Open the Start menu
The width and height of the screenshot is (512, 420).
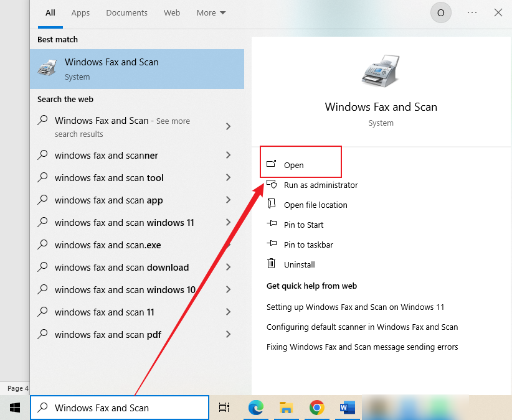point(14,408)
